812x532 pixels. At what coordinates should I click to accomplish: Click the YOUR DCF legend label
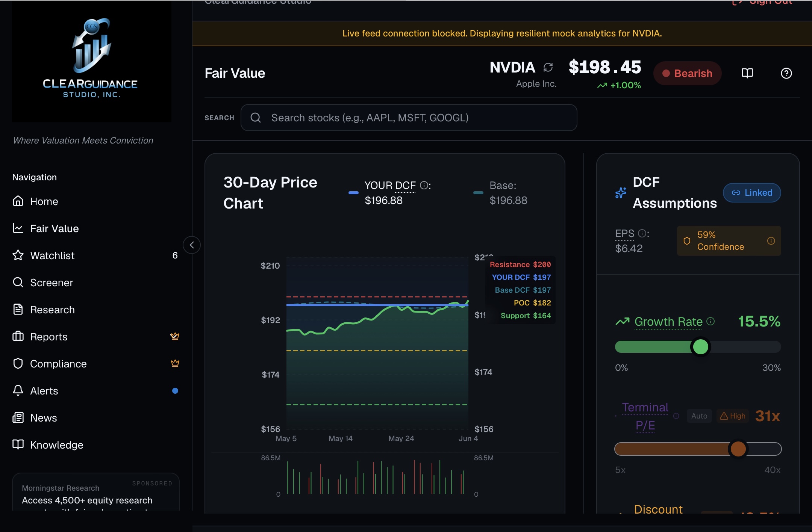390,186
